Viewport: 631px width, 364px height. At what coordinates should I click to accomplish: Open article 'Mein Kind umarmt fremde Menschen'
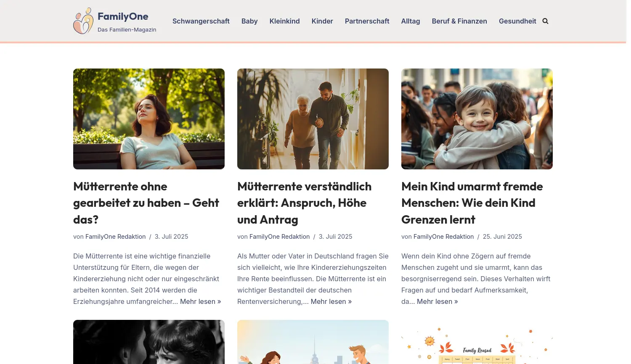coord(472,203)
